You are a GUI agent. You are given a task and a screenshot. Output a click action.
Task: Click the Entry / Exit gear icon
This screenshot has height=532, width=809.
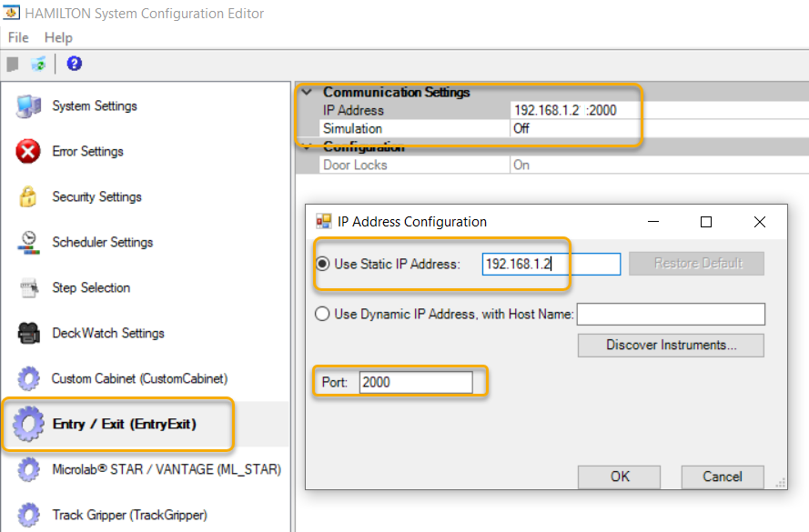(28, 424)
